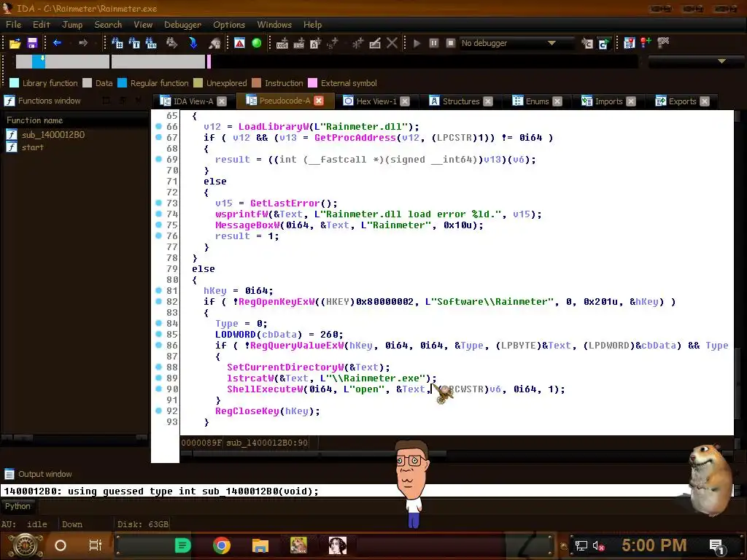Click function icon beside start
The image size is (747, 560).
click(12, 147)
